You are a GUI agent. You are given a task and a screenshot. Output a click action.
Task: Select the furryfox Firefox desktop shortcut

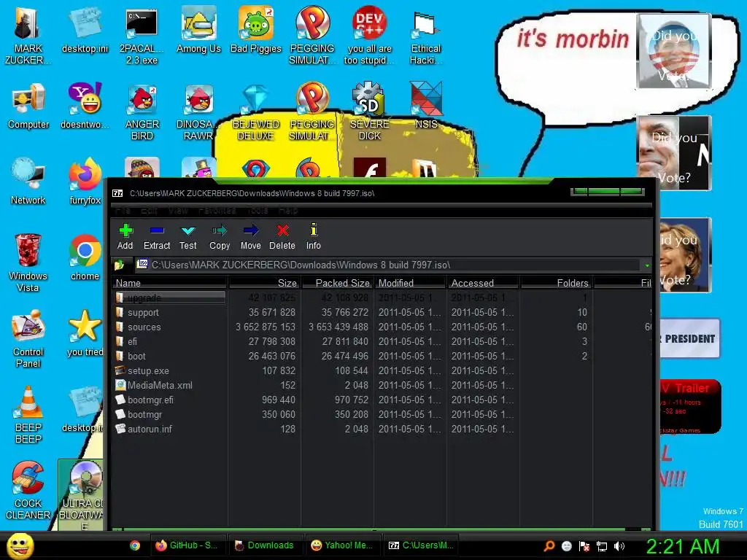[85, 182]
